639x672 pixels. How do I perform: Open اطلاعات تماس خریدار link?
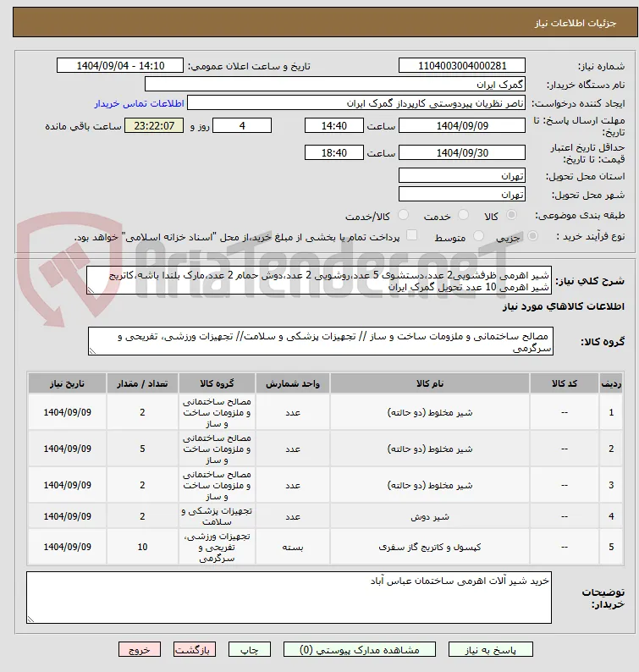coord(140,103)
